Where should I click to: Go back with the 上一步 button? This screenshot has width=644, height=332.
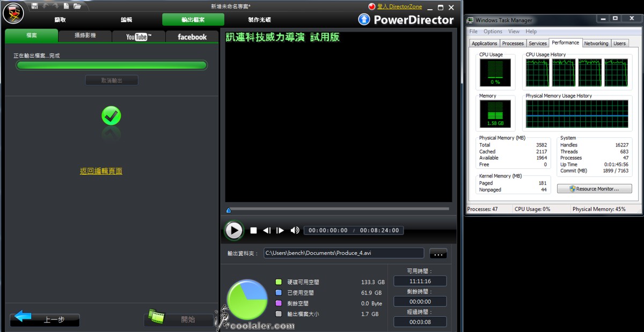coord(45,320)
